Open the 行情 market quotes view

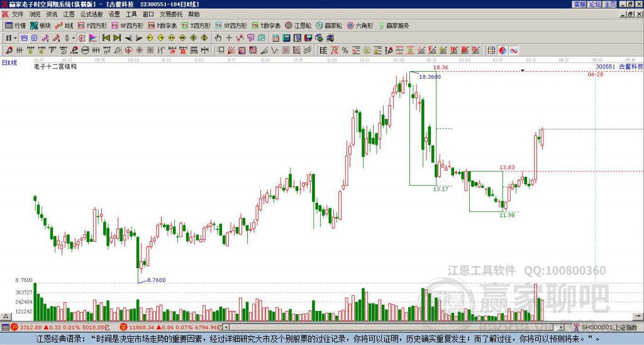click(15, 25)
